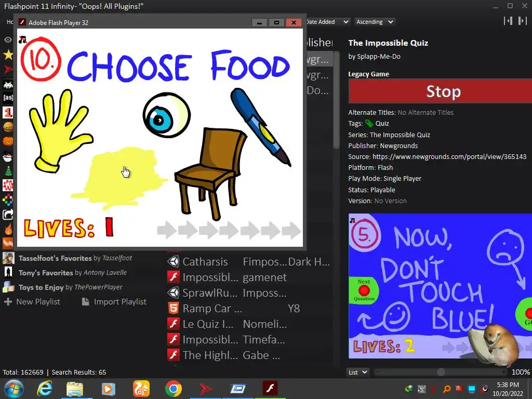Click the Newgrounds publisher name

pyautogui.click(x=399, y=146)
